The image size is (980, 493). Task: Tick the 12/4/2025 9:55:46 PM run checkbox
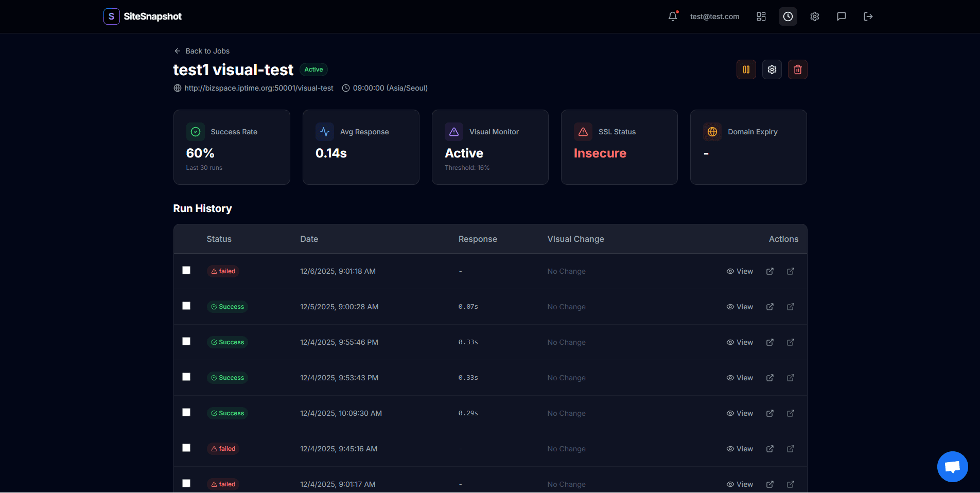click(x=186, y=342)
